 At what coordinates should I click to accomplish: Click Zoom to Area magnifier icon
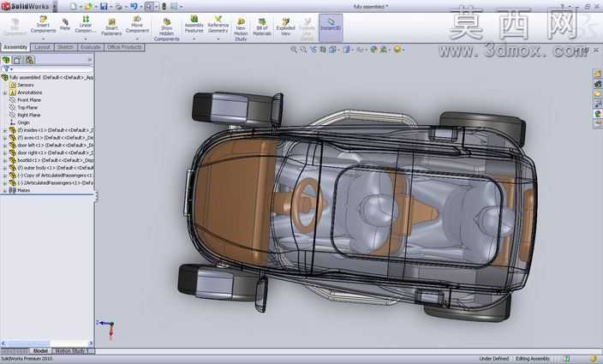[303, 49]
